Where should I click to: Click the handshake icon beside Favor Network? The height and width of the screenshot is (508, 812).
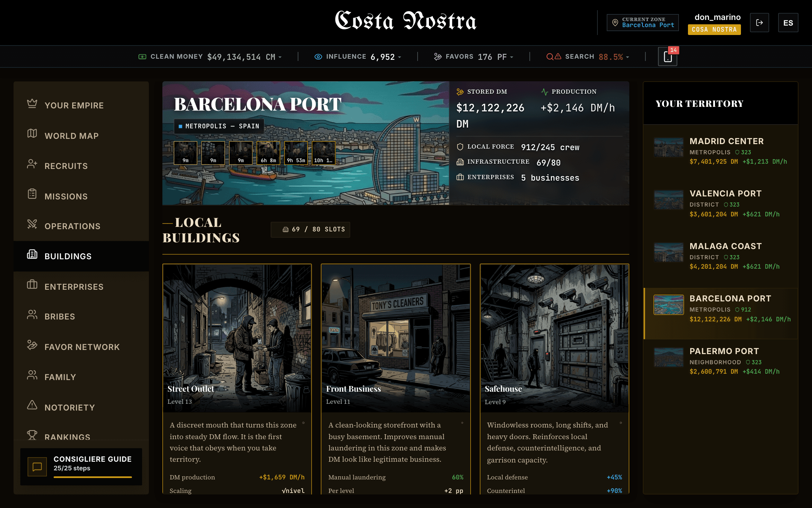pyautogui.click(x=32, y=345)
